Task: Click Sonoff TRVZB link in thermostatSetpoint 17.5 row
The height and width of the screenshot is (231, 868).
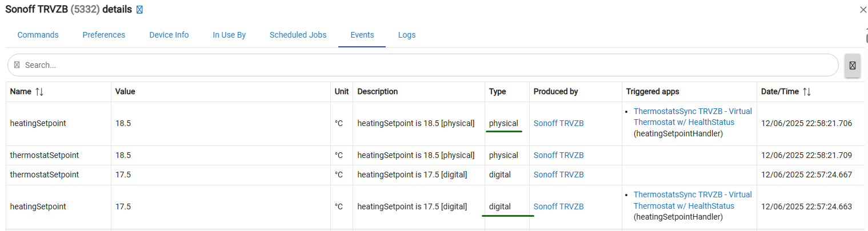Action: pyautogui.click(x=558, y=175)
